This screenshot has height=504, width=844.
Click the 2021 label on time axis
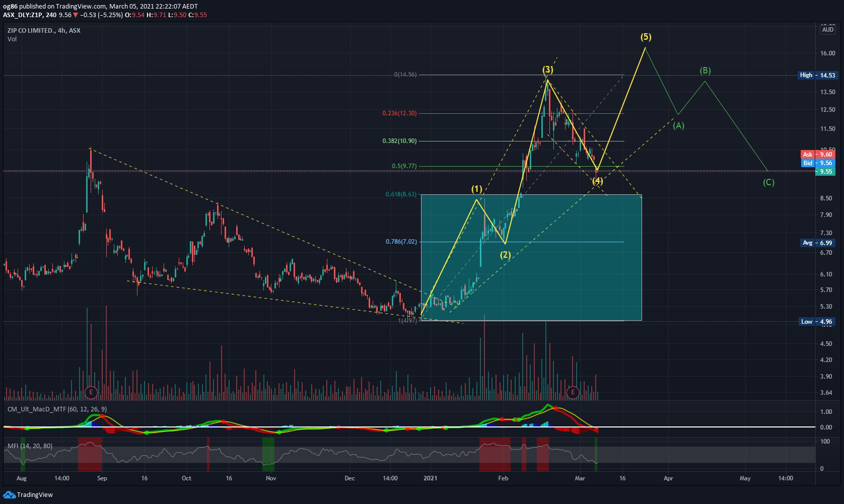(x=431, y=478)
